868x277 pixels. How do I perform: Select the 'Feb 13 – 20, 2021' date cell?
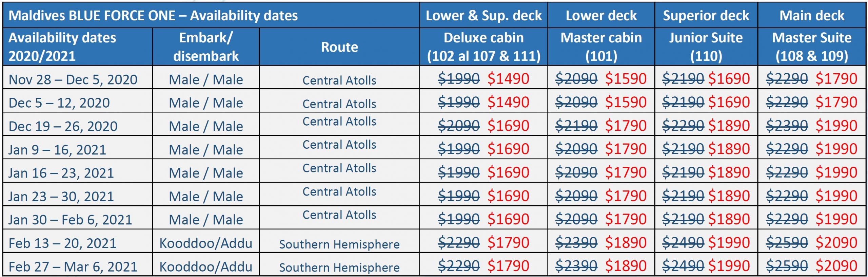pyautogui.click(x=62, y=243)
